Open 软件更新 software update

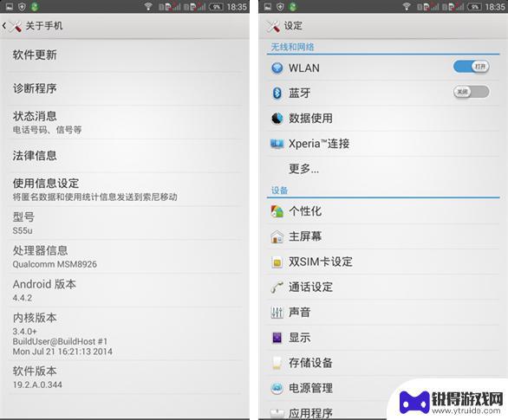click(125, 55)
